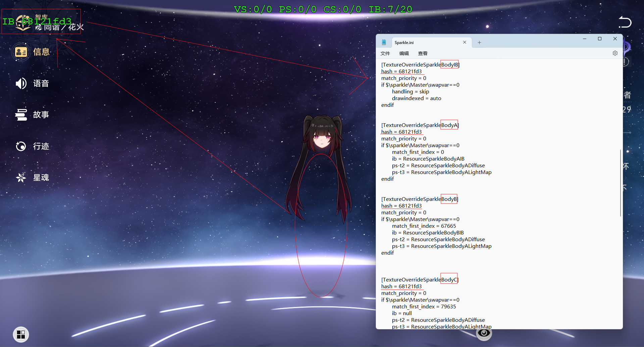Click the 语音 menu label
The image size is (644, 347).
tap(41, 83)
